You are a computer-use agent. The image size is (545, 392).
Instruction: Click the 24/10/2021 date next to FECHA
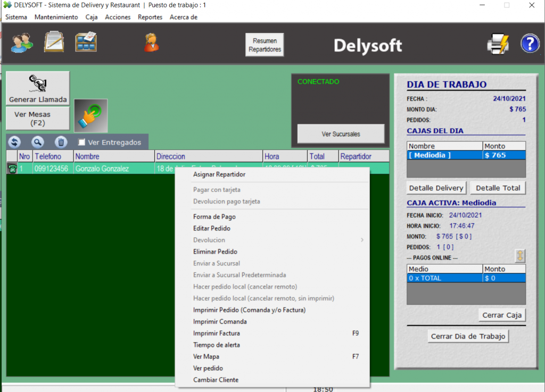click(509, 98)
